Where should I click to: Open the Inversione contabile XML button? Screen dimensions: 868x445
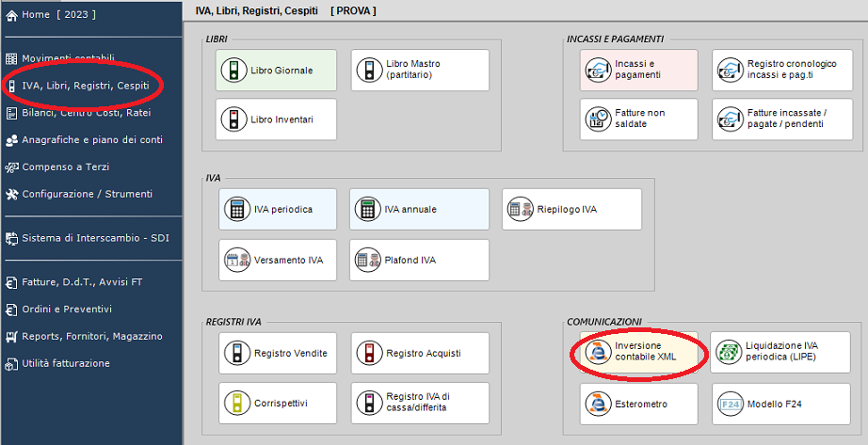click(x=637, y=353)
